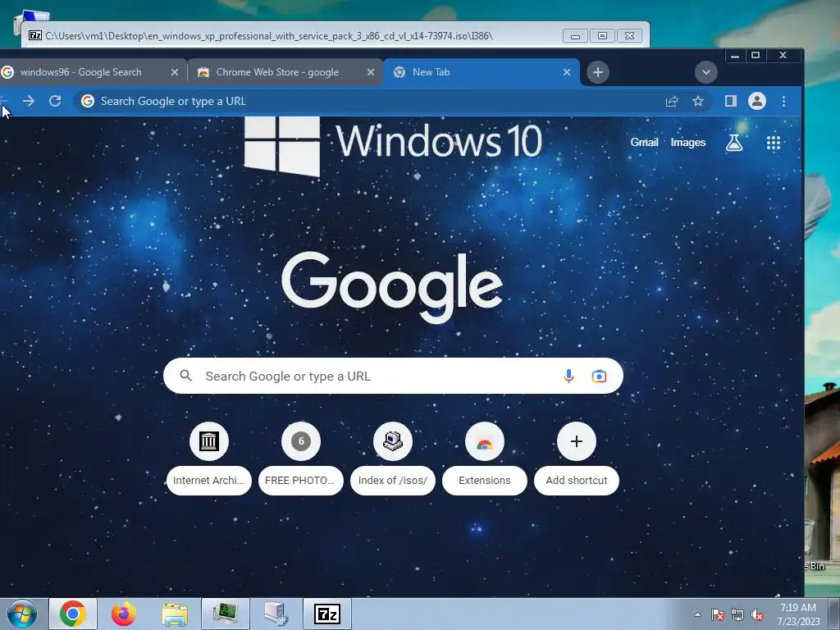Screen dimensions: 840x630
Task: Open the Extensions shortcut icon
Action: (485, 441)
